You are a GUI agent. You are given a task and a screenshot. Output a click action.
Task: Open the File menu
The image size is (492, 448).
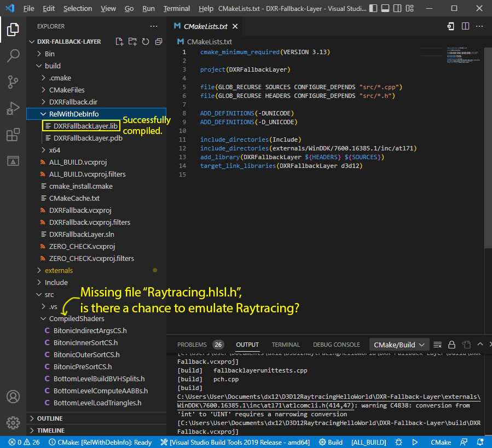click(28, 8)
